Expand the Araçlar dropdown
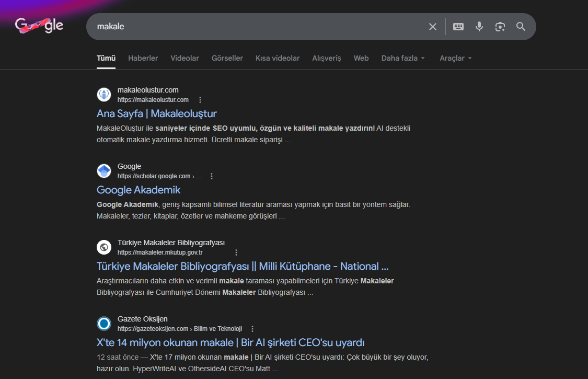Image resolution: width=588 pixels, height=379 pixels. click(x=456, y=58)
